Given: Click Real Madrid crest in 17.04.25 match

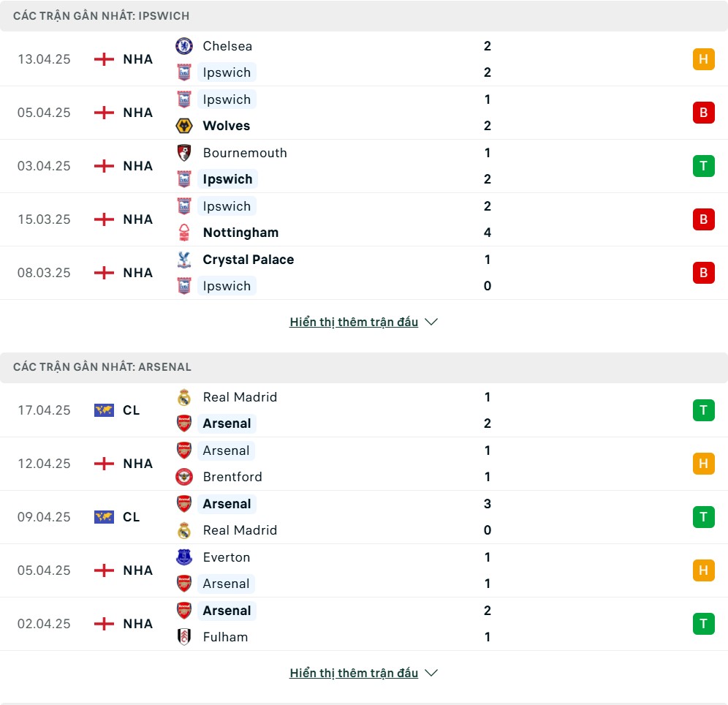Looking at the screenshot, I should coord(184,397).
